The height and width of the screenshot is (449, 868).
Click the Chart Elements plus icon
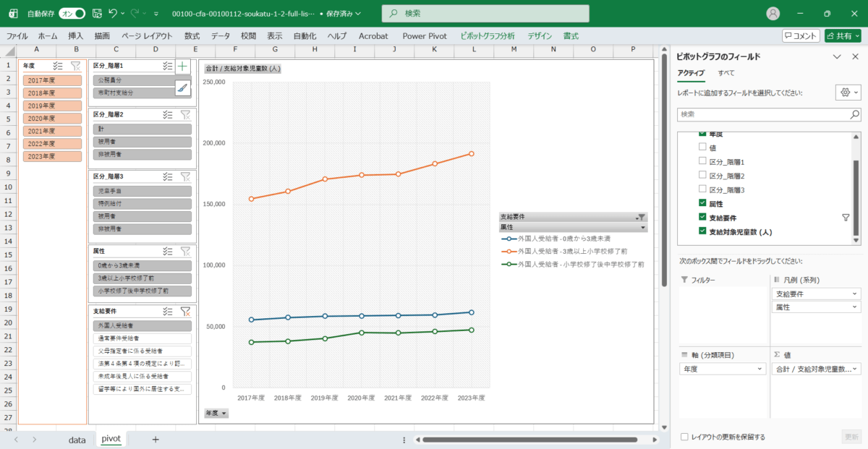[182, 67]
